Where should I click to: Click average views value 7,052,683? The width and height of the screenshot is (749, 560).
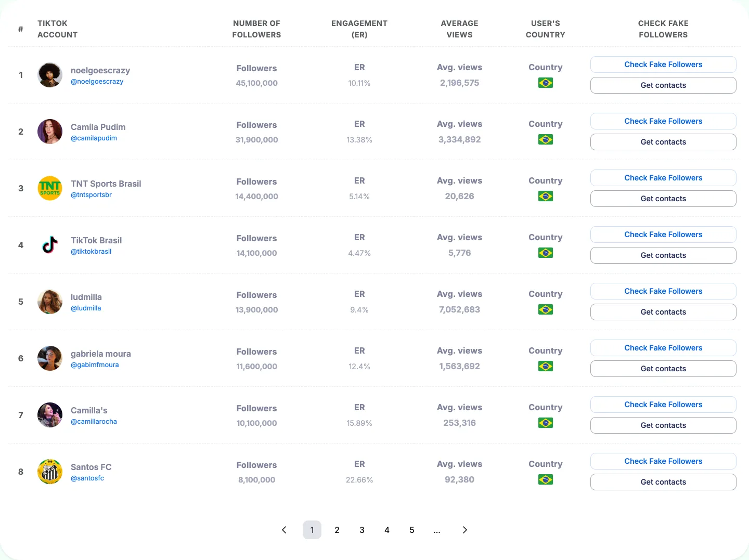(x=459, y=310)
